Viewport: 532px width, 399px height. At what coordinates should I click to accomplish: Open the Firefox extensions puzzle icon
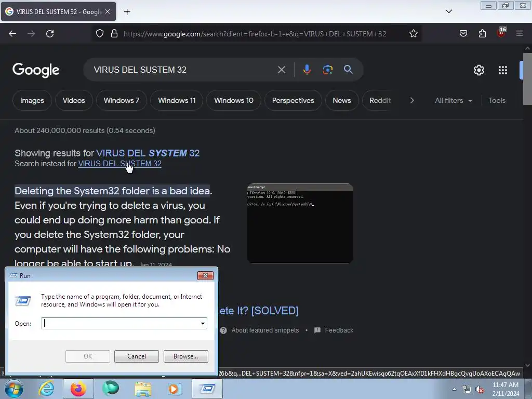[x=482, y=33]
